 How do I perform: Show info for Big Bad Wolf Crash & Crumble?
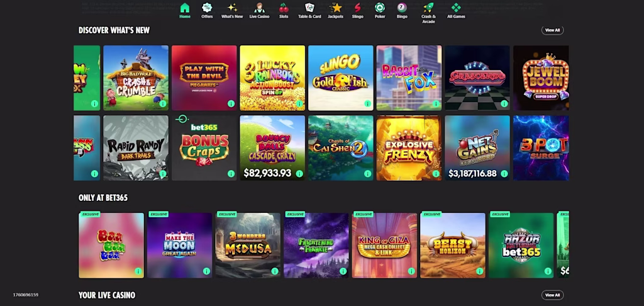click(x=163, y=104)
